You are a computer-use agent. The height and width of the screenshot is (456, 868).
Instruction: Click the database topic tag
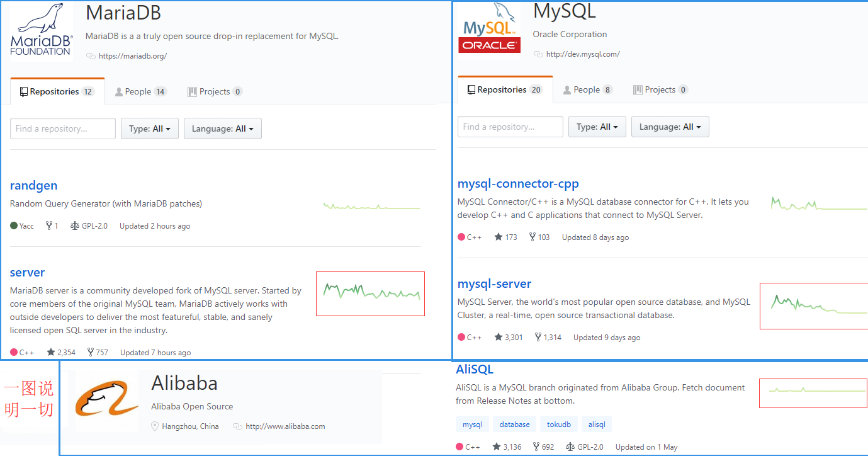[515, 425]
